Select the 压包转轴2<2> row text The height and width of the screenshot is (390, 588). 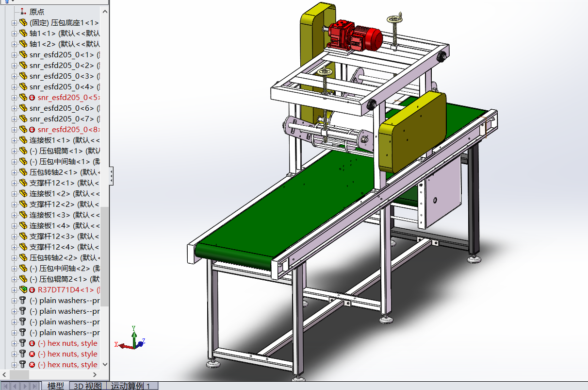pyautogui.click(x=65, y=258)
